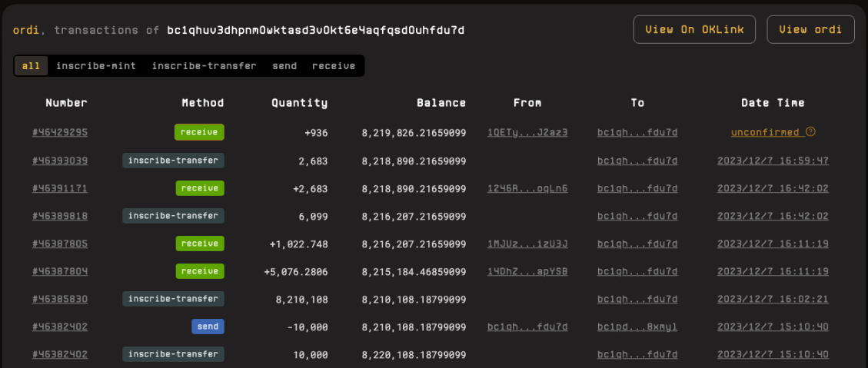Switch to inscribe-transfer filter tab
The image size is (868, 368).
204,66
